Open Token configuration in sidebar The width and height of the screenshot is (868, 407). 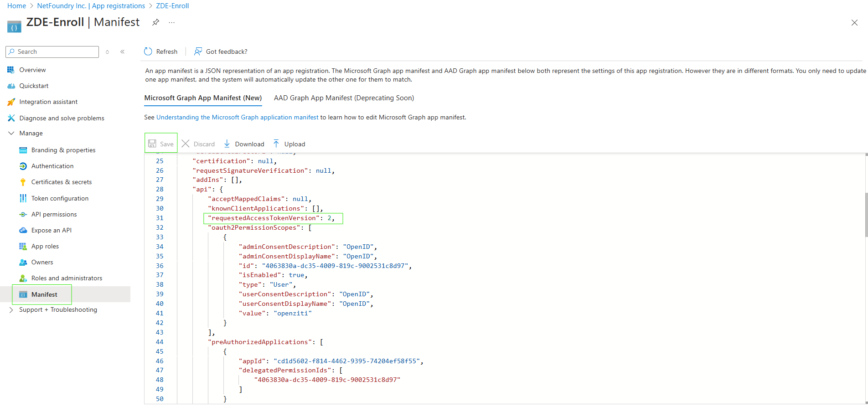click(60, 198)
